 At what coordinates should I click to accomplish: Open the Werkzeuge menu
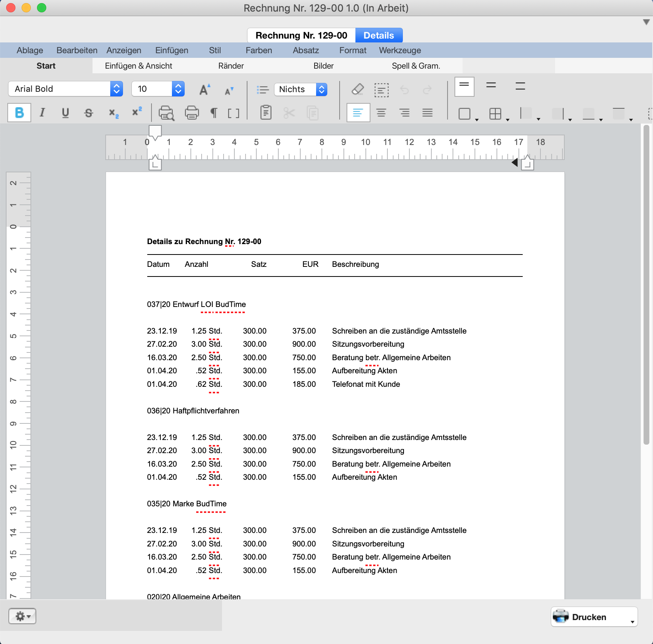pyautogui.click(x=400, y=50)
